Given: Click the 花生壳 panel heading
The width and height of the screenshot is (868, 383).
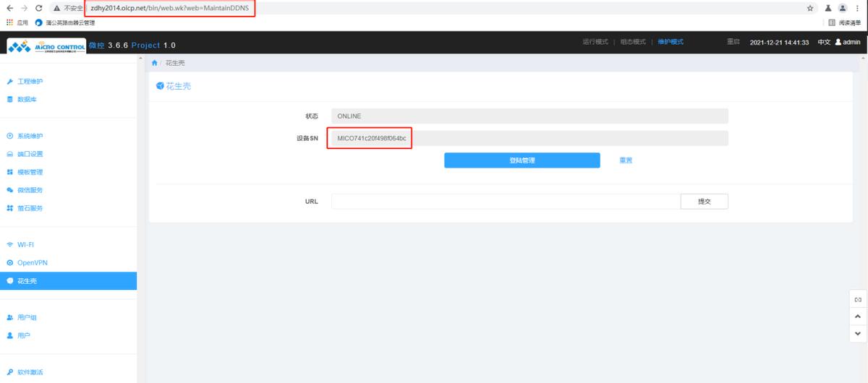Looking at the screenshot, I should 174,87.
